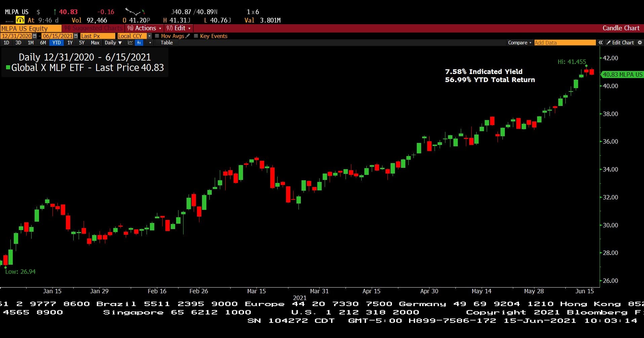Click the last price 40.83 in header
The image size is (644, 338).
point(68,12)
